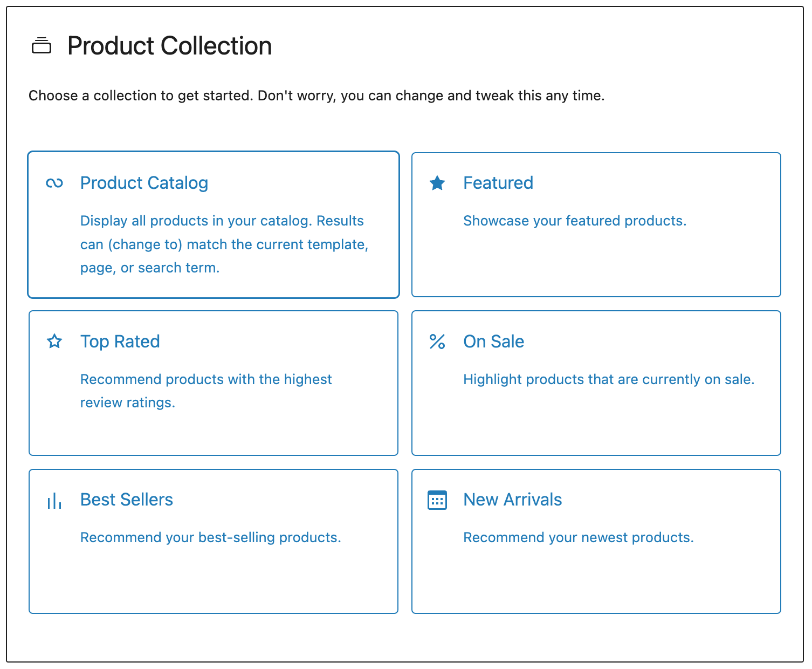
Task: Select the Best Sellers collection card
Action: pos(214,541)
